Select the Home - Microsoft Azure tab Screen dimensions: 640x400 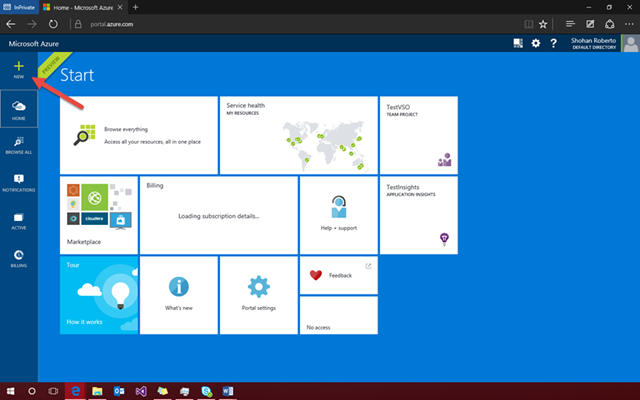click(83, 7)
